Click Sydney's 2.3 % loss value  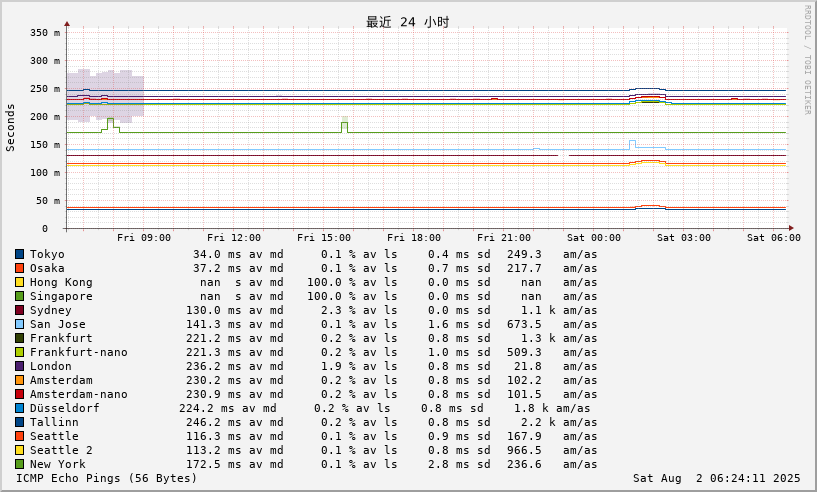tap(338, 311)
